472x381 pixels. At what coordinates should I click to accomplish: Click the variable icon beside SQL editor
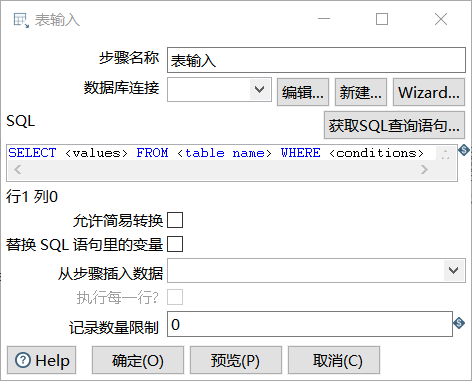(464, 150)
